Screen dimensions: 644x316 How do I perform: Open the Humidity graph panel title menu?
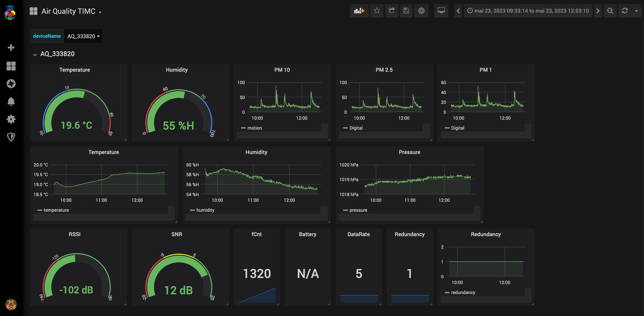[256, 152]
